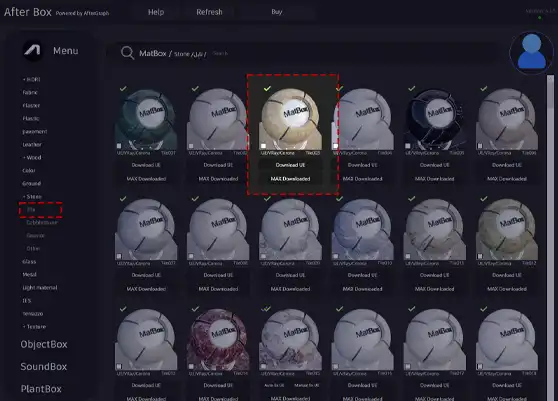
Task: Expand the Wood category tree item
Action: tap(32, 157)
